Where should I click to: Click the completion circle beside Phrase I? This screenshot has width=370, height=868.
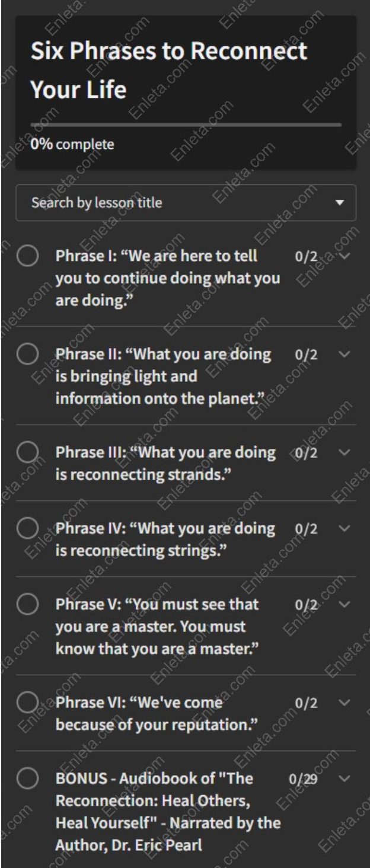point(28,257)
